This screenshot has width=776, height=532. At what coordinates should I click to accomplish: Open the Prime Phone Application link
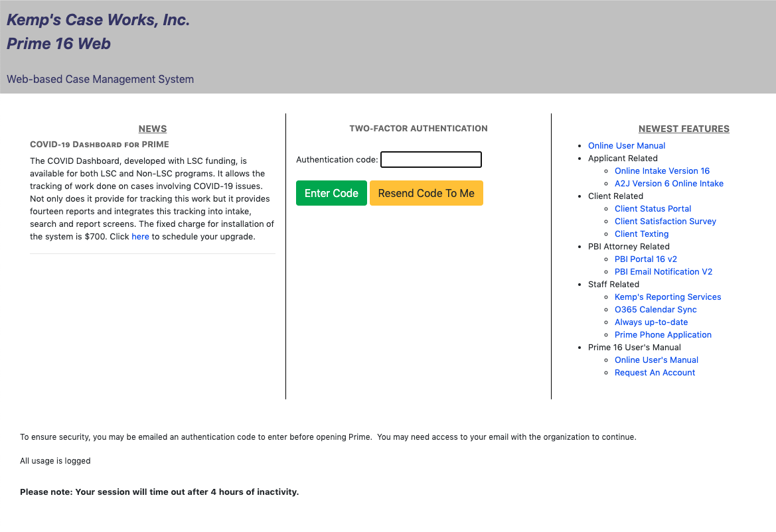coord(662,335)
